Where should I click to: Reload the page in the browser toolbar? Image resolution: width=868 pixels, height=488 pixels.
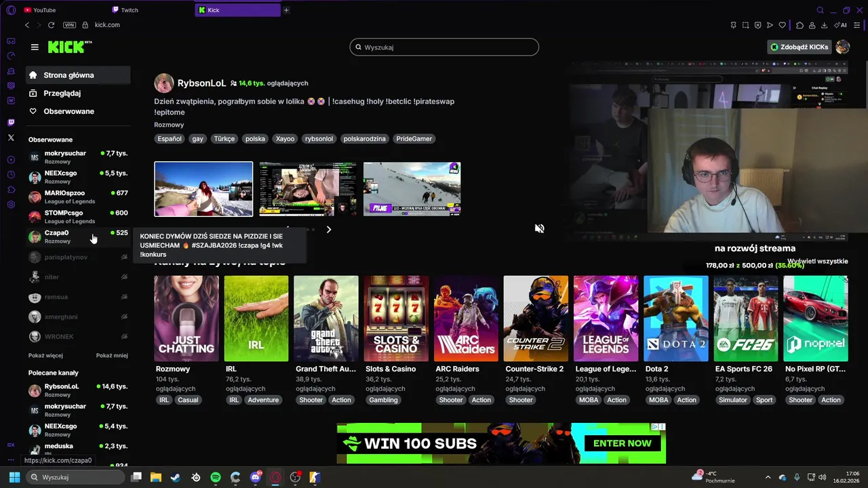[51, 25]
